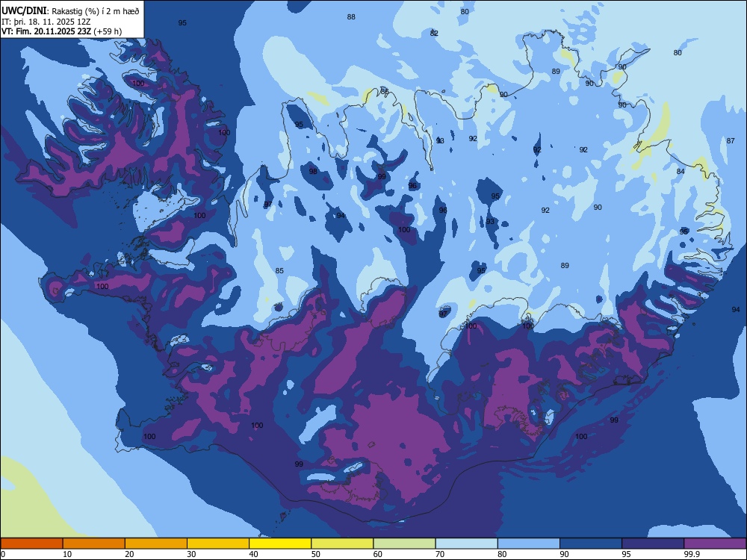The width and height of the screenshot is (747, 560).
Task: Click the light blue 80–90 legend swatch
Action: tap(529, 544)
